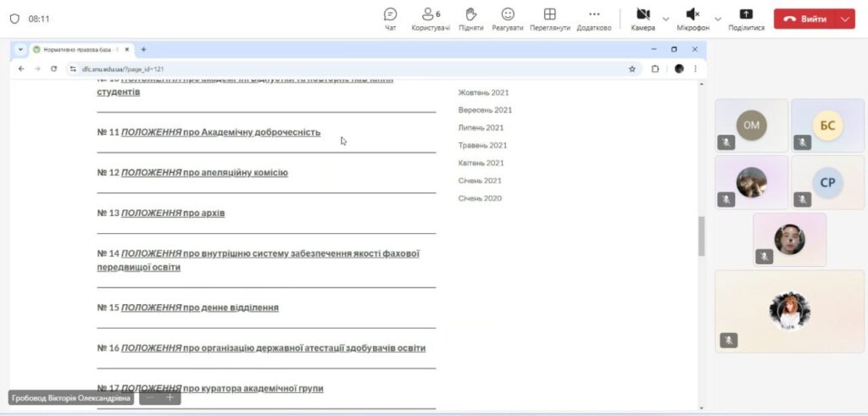Click the shield icon beside meeting timer
The width and height of the screenshot is (868, 416).
14,19
